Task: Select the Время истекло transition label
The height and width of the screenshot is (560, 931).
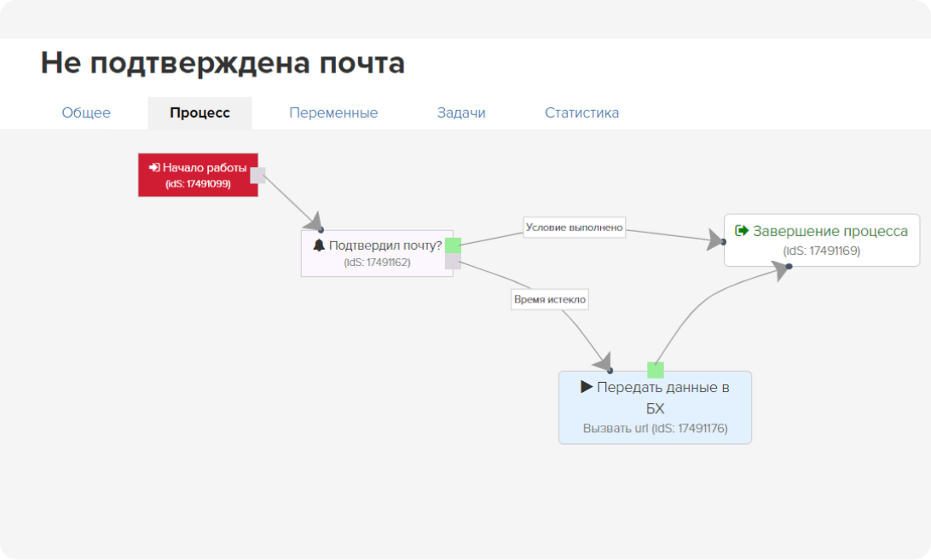Action: tap(550, 298)
